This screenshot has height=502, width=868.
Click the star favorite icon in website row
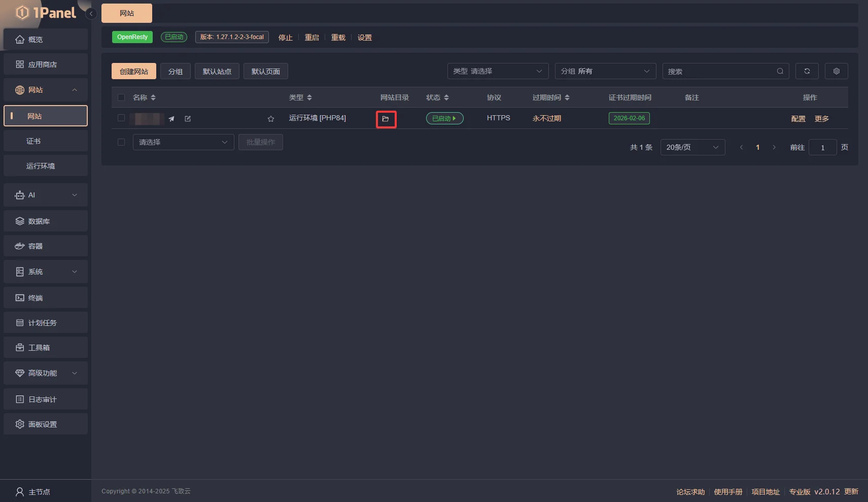271,119
